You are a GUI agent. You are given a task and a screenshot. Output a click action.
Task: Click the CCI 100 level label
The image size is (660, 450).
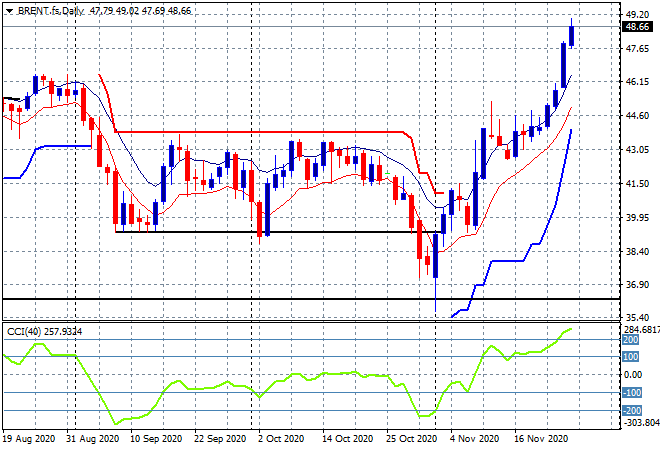tap(631, 357)
